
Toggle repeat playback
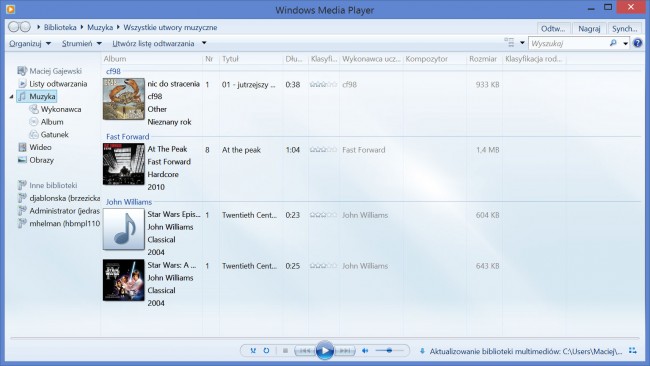pyautogui.click(x=266, y=351)
